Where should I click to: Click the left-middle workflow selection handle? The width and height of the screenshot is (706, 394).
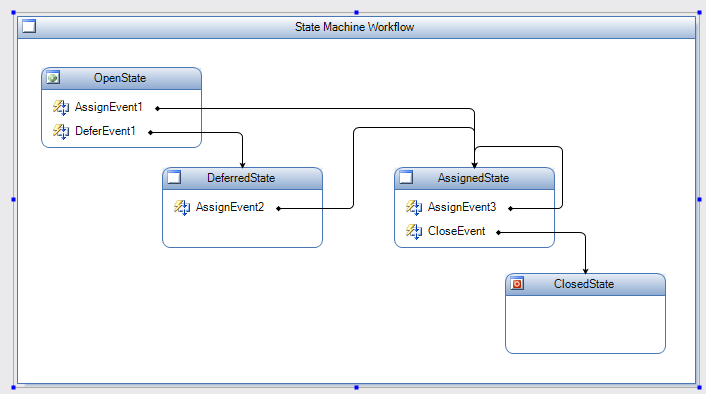click(14, 199)
